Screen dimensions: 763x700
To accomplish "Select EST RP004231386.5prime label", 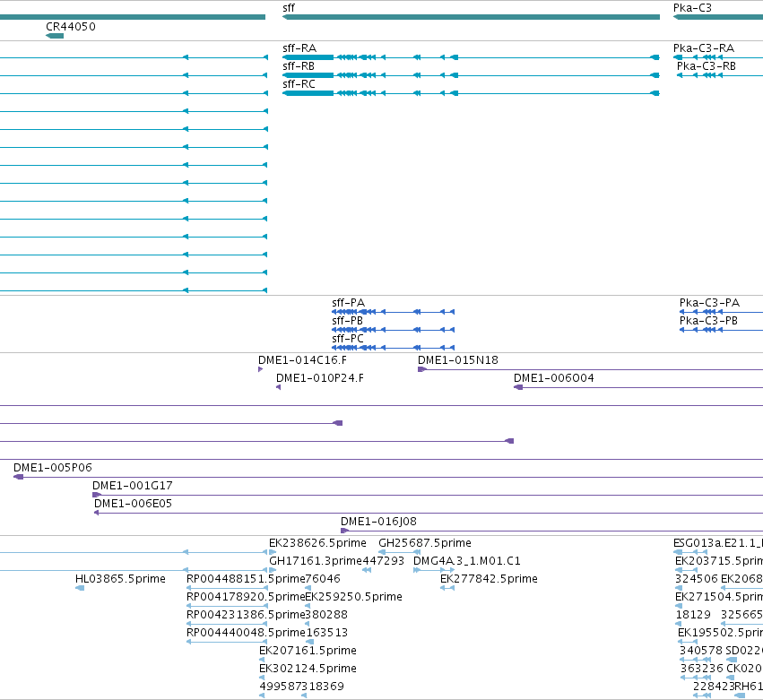I will [246, 616].
